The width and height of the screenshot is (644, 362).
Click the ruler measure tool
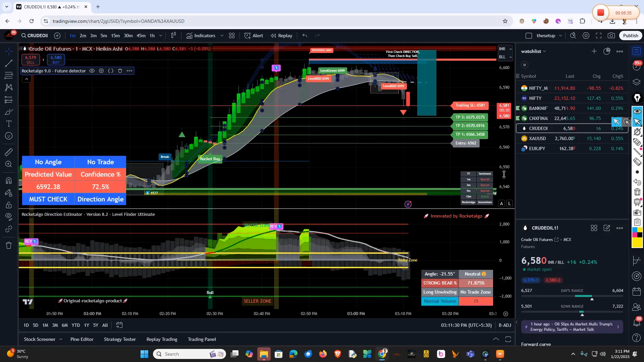[9, 152]
